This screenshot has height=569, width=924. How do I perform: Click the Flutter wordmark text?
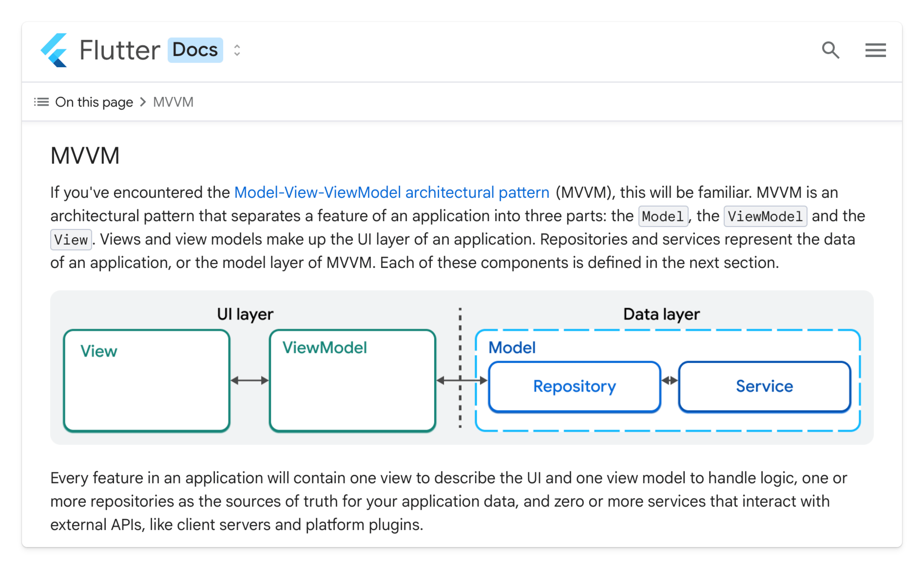tap(120, 50)
